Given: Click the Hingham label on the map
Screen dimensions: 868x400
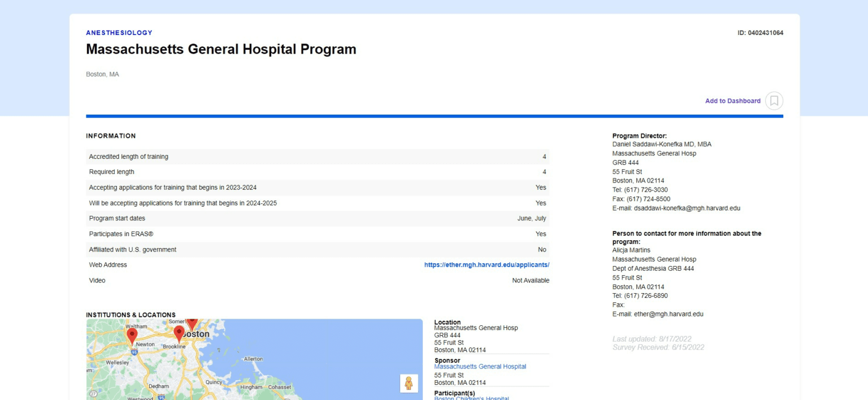Looking at the screenshot, I should pos(251,388).
